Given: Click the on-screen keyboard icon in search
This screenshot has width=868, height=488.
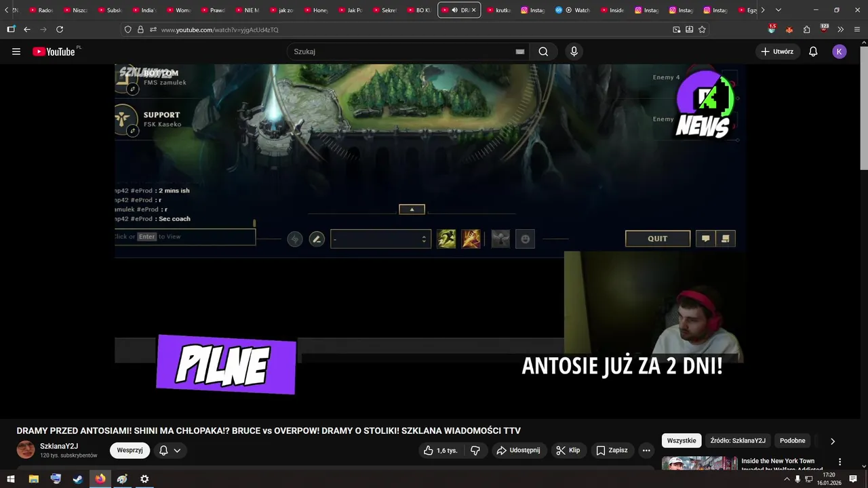Looking at the screenshot, I should [520, 52].
